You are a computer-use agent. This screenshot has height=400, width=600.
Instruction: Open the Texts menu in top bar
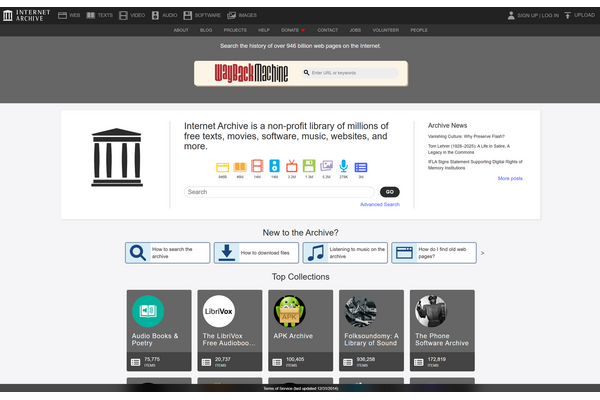click(x=99, y=15)
